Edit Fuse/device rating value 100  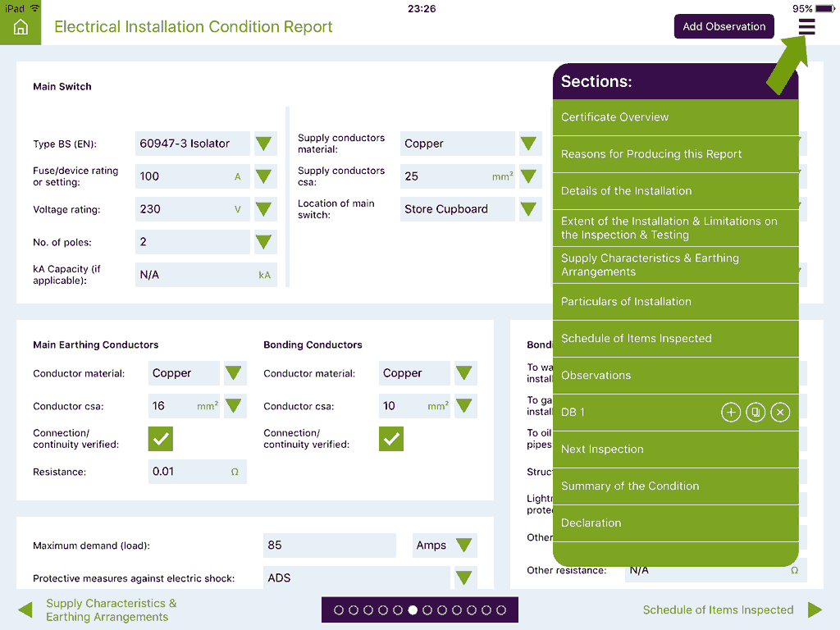pyautogui.click(x=192, y=176)
